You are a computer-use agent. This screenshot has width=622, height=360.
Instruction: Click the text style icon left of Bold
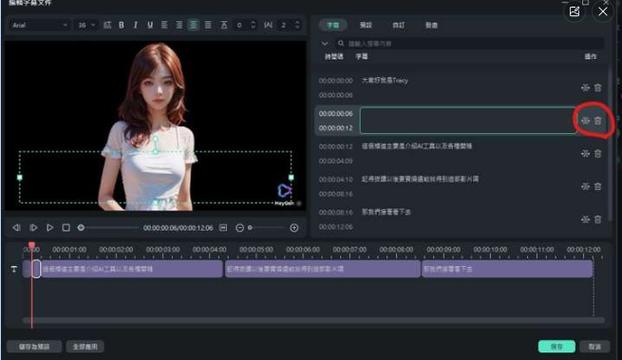coord(107,25)
